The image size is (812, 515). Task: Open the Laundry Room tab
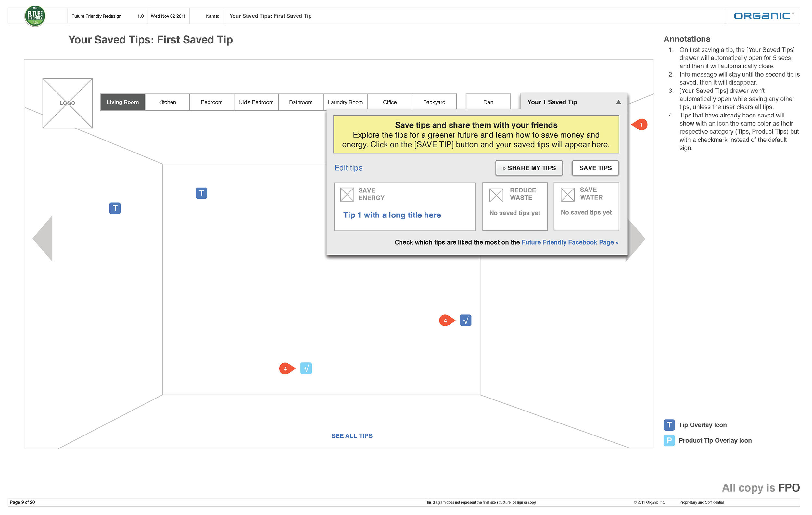point(345,102)
